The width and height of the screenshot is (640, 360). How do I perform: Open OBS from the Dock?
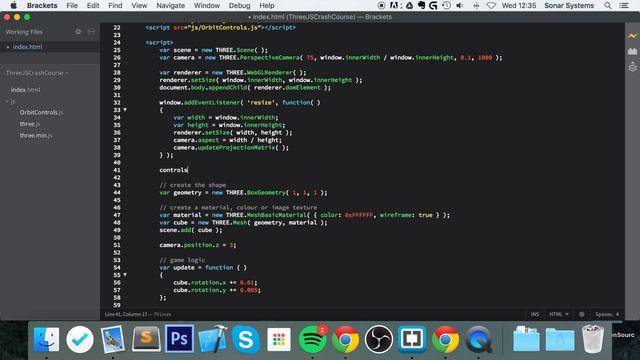pos(379,339)
